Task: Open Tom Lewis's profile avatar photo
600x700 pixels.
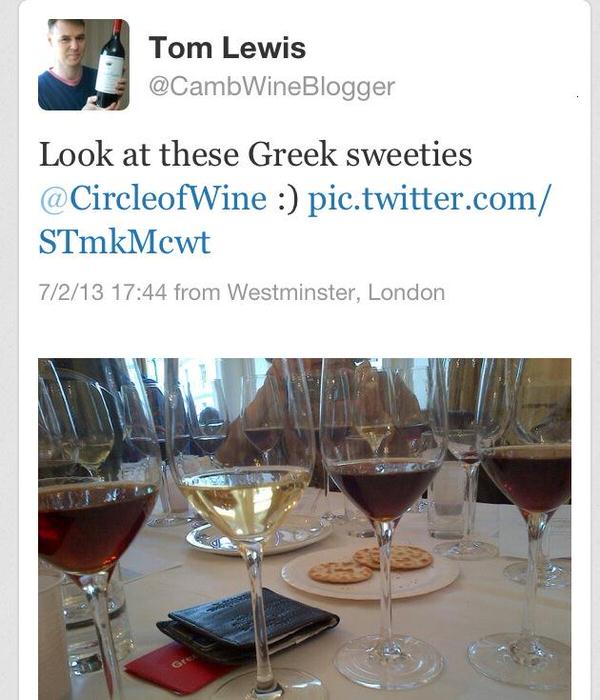Action: coord(83,64)
